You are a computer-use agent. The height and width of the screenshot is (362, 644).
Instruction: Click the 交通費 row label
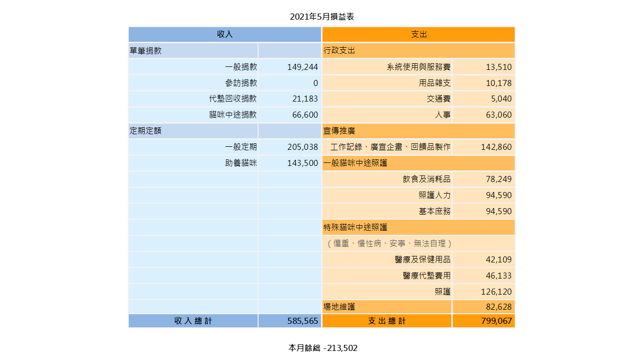pos(439,99)
